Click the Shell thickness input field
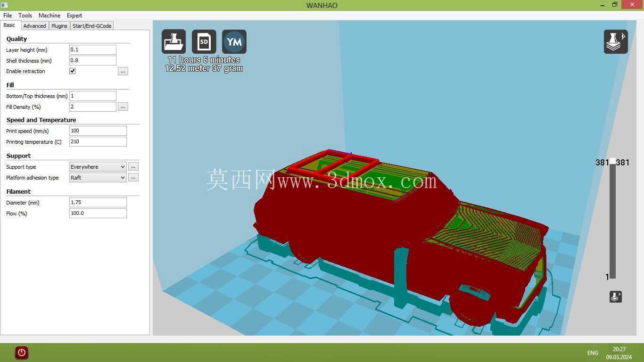Image resolution: width=644 pixels, height=362 pixels. (93, 60)
